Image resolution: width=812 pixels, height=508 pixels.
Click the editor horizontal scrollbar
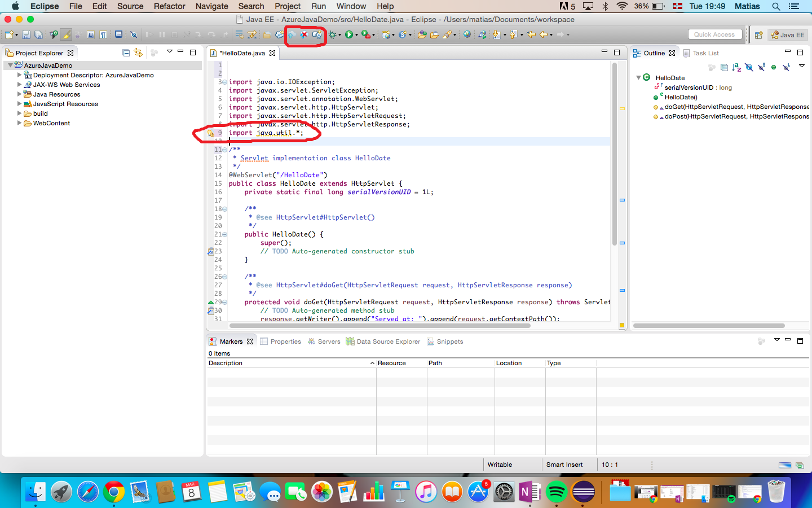click(x=379, y=326)
